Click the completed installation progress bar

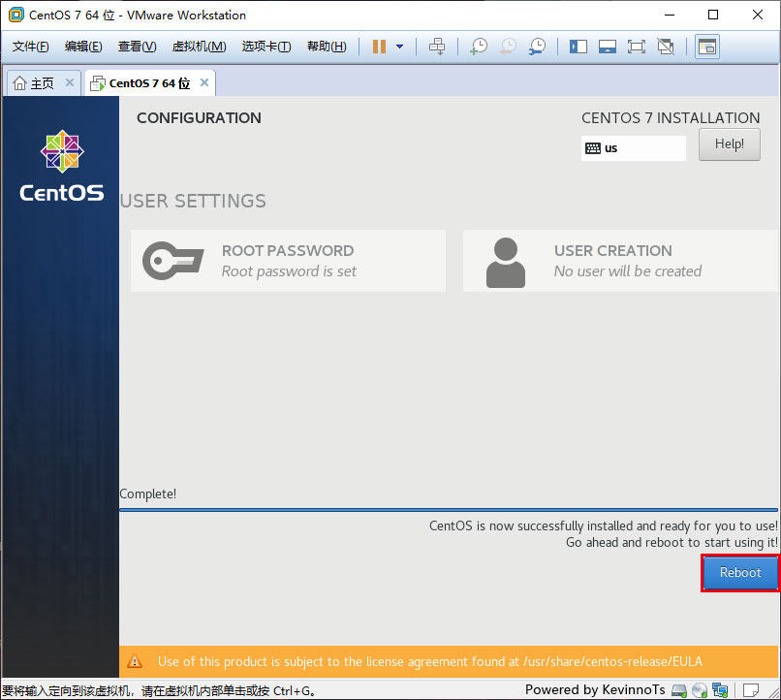tap(449, 510)
